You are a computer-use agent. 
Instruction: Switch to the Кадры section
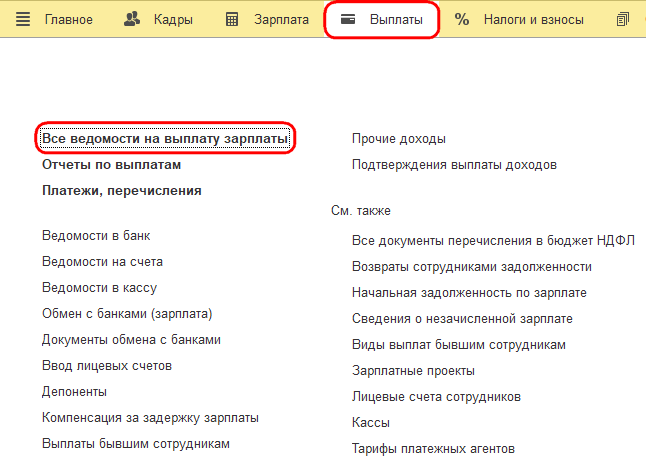click(173, 20)
